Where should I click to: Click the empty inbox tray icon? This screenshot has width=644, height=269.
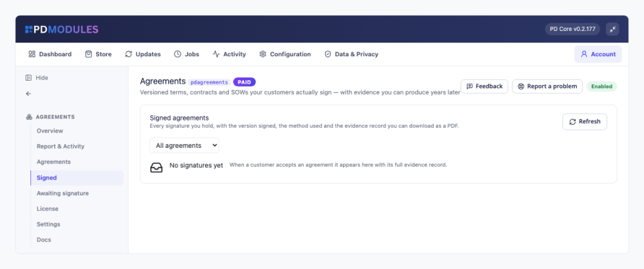pyautogui.click(x=157, y=168)
